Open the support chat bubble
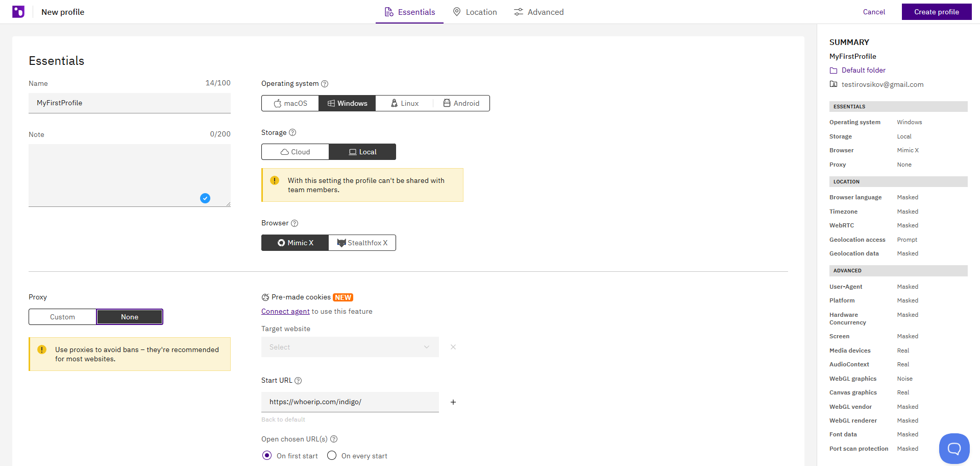980x466 pixels. click(x=954, y=449)
